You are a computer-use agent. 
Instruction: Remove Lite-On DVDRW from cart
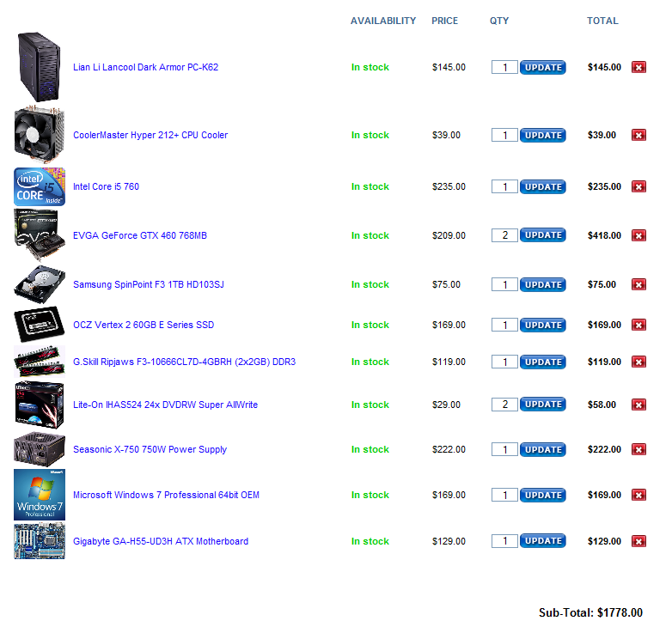[638, 405]
